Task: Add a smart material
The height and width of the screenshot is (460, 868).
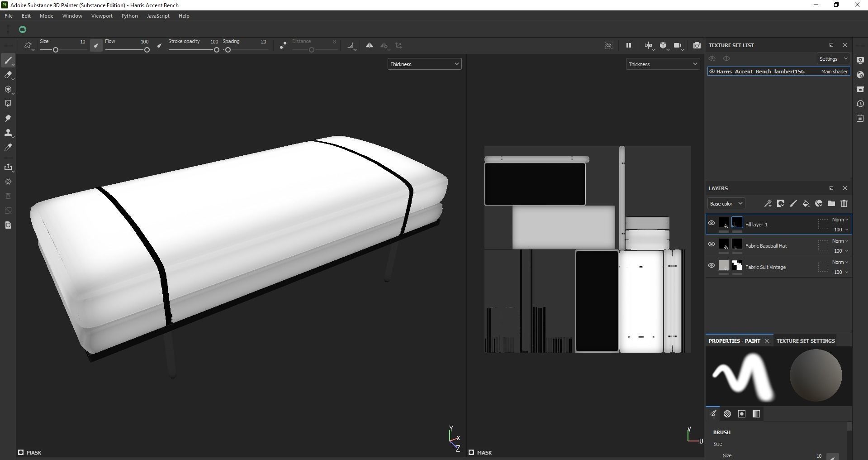Action: (x=818, y=204)
